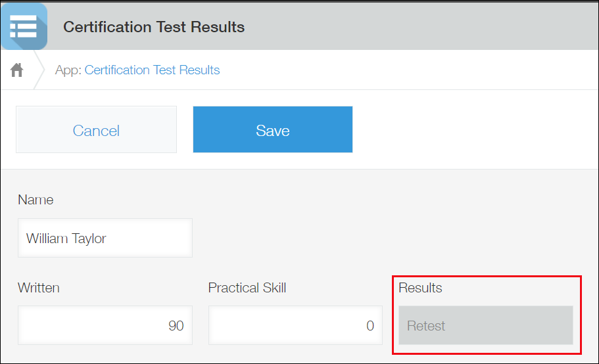
Task: Click the value 0 in Practical Skill
Action: tap(370, 326)
